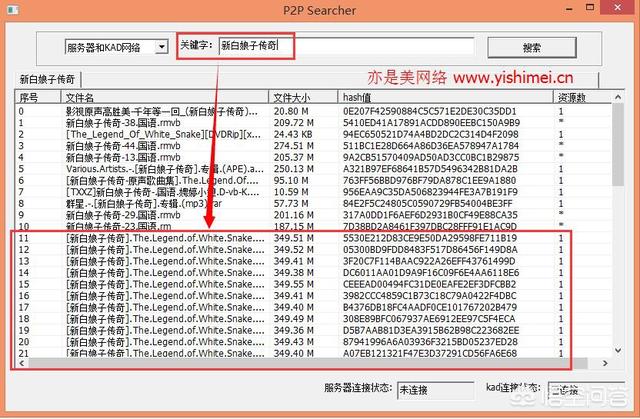Select row 7 [TXXZ]新白娘子传奇 file
Image resolution: width=640 pixels, height=419 pixels.
click(162, 192)
